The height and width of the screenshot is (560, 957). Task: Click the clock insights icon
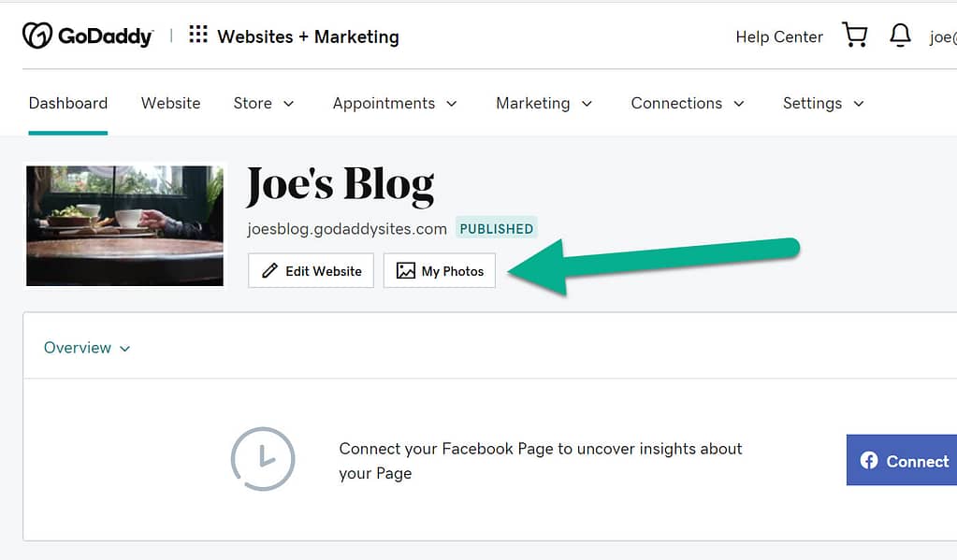point(263,459)
